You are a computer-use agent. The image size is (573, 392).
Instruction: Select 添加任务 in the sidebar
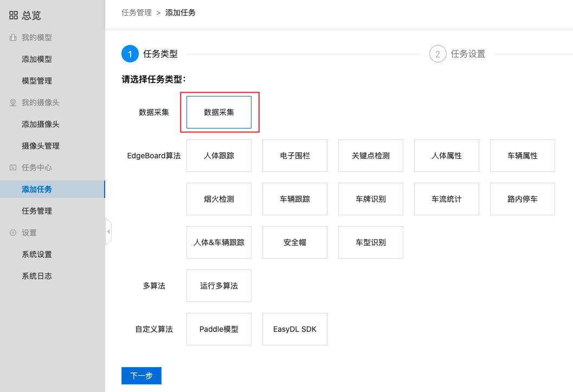tap(52, 189)
